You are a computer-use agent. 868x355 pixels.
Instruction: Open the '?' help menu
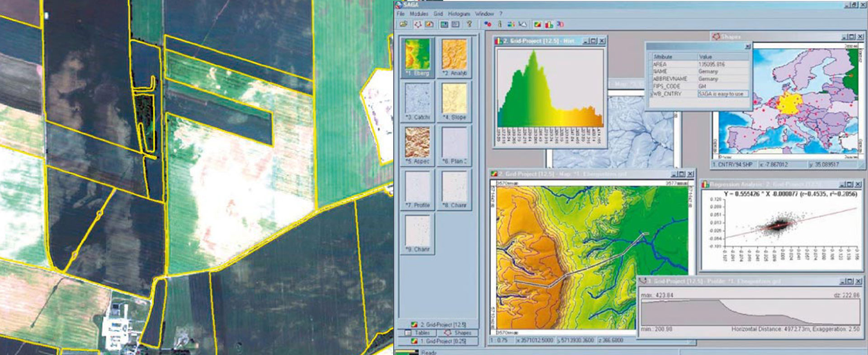coord(500,14)
